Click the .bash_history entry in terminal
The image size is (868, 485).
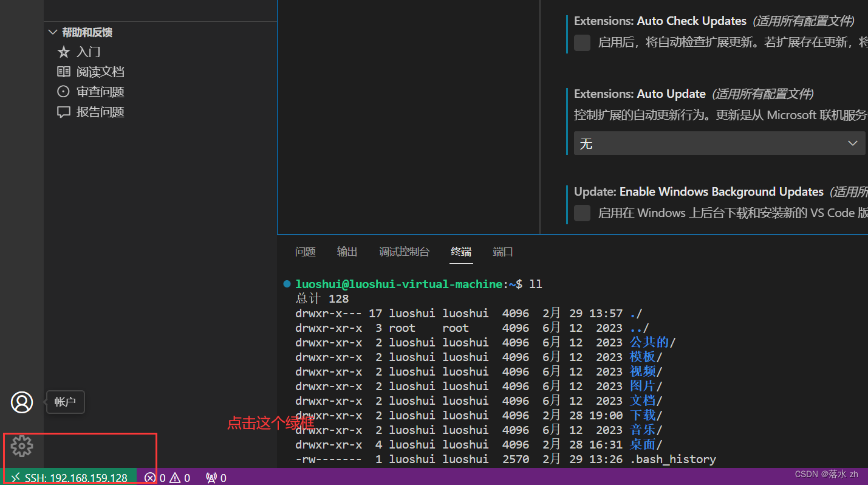[x=673, y=459]
